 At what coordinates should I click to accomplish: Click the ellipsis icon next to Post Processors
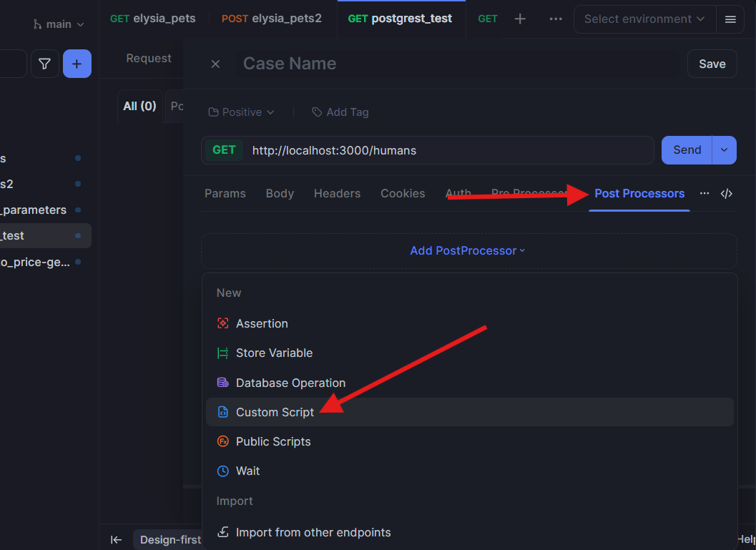click(x=705, y=193)
